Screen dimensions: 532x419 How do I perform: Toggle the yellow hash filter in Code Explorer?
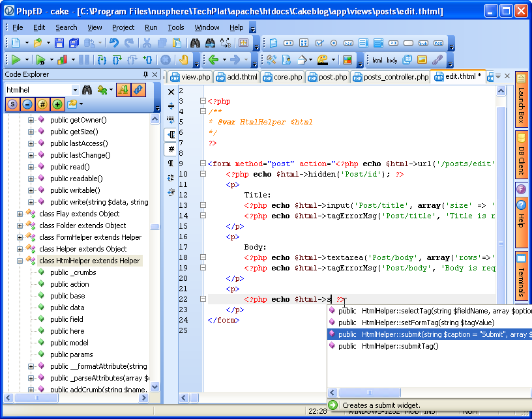[x=42, y=104]
